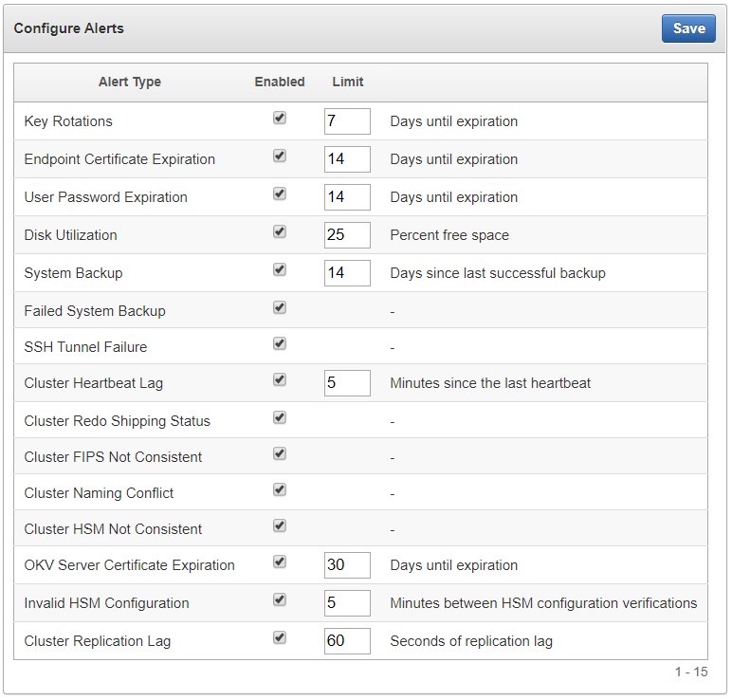Focus the Invalid HSM Configuration limit input
Image resolution: width=732 pixels, height=700 pixels.
click(347, 603)
